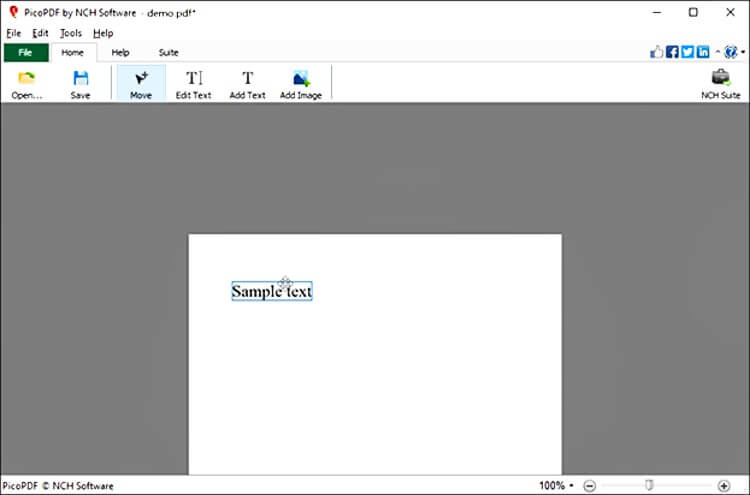Zoom in with the plus icon

[724, 486]
